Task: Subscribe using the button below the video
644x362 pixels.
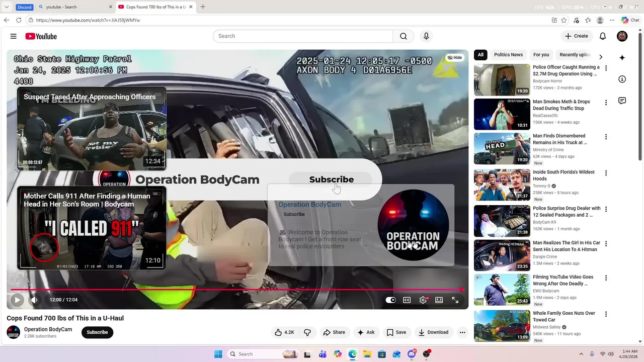Action: click(x=97, y=332)
